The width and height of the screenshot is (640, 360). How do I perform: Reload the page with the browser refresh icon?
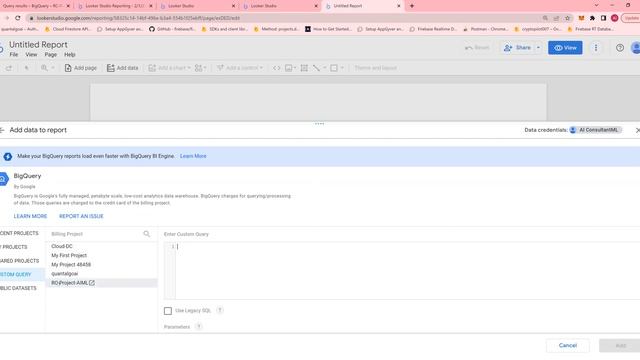(x=18, y=18)
